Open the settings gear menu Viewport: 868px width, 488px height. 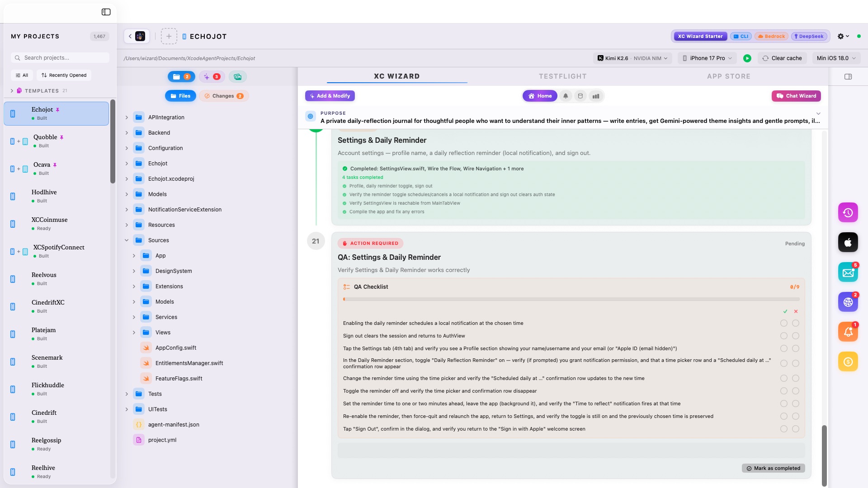click(843, 36)
